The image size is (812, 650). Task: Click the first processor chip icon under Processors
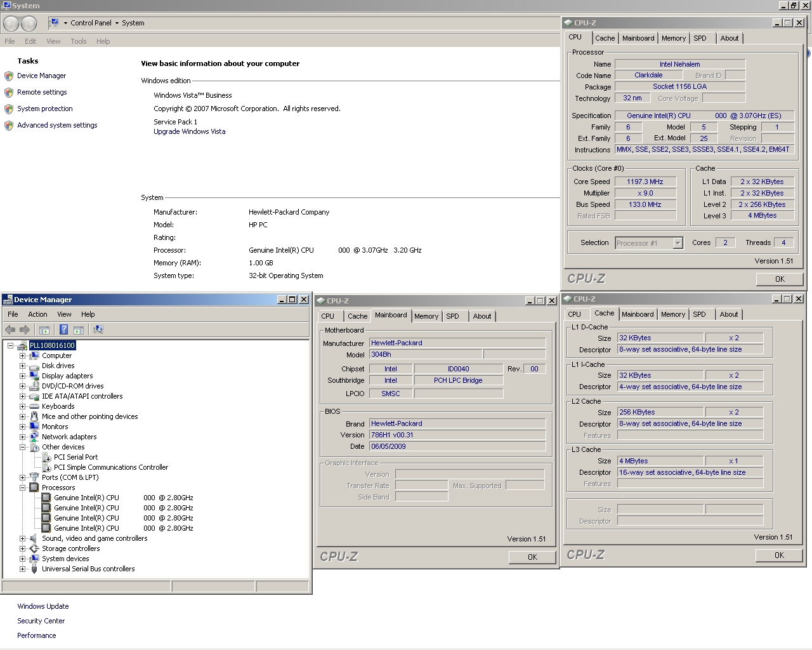click(46, 498)
